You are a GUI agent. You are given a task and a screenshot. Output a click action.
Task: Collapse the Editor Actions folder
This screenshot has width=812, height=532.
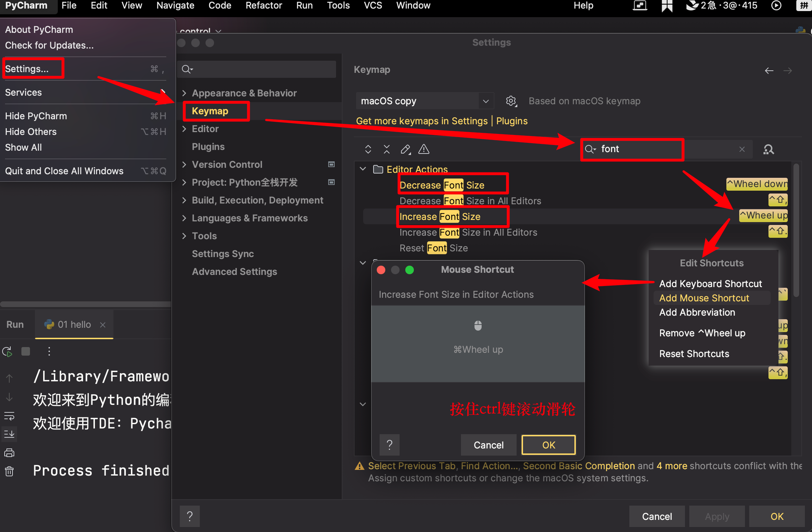click(363, 169)
